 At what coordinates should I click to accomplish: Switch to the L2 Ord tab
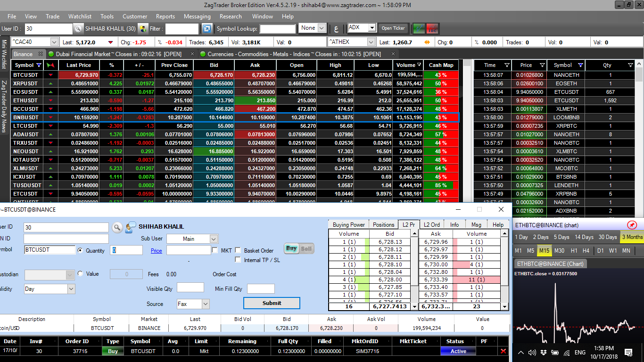431,224
